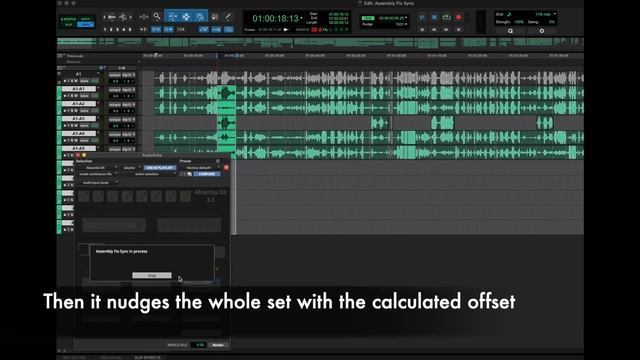Select the Selector tool in toolbar
The width and height of the screenshot is (640, 360).
186,17
